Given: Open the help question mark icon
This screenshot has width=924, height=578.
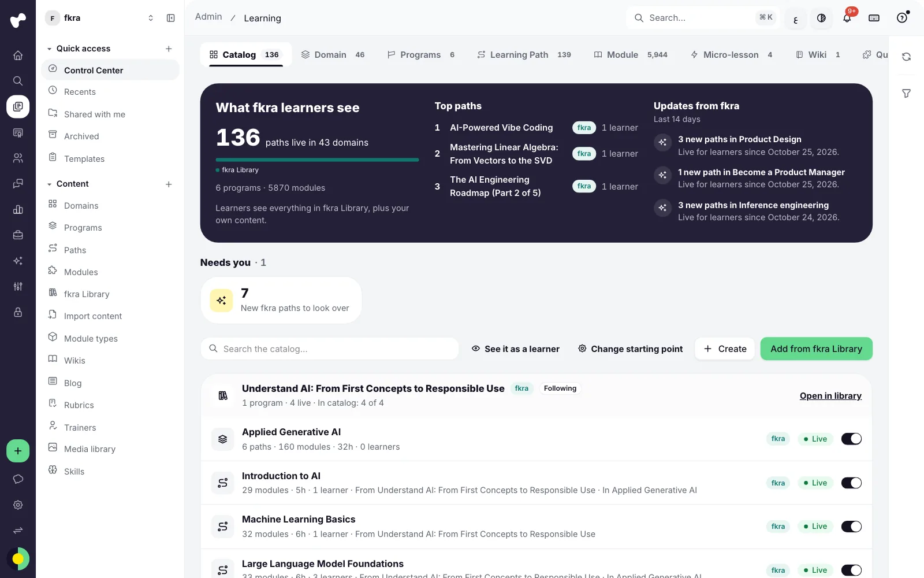Looking at the screenshot, I should pyautogui.click(x=902, y=18).
